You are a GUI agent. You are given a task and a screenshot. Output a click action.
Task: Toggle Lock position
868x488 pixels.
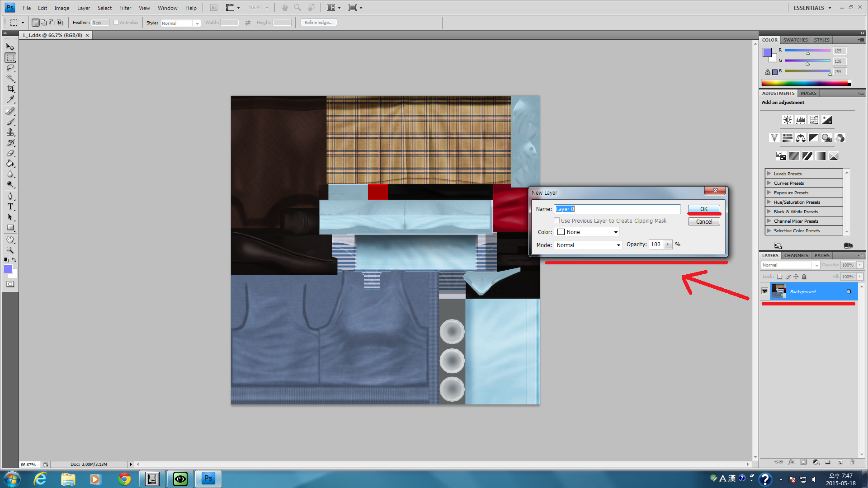tap(796, 277)
